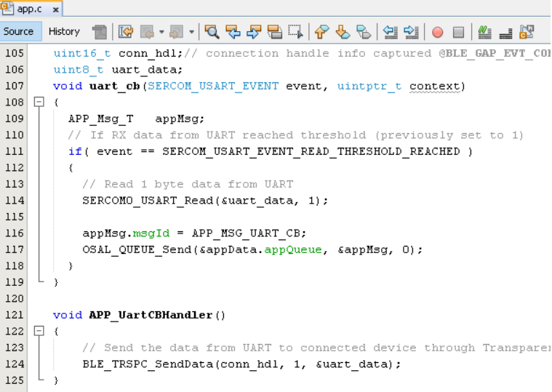Toggle bookmark on the current line

364,32
